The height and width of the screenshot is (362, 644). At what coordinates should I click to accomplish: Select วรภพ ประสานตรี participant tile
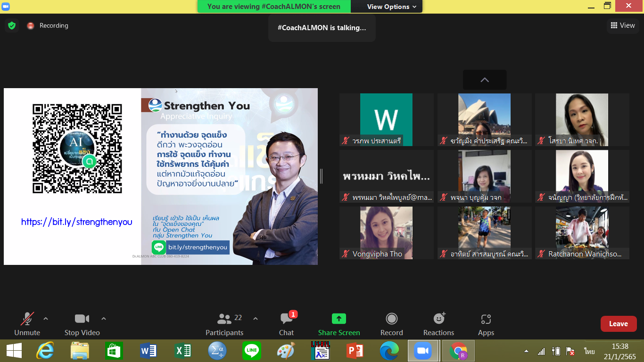(x=387, y=120)
